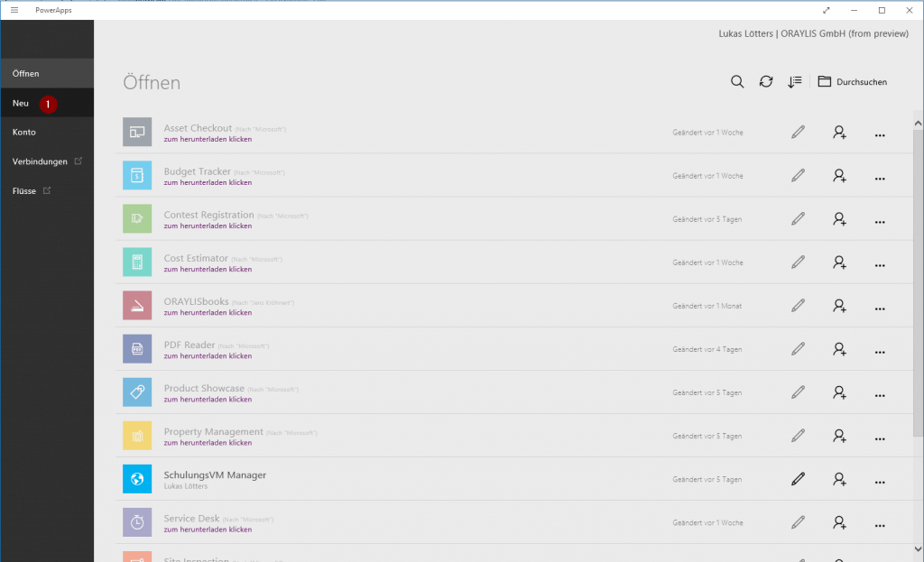This screenshot has height=562, width=924.
Task: Click download link under Budget Tracker
Action: (208, 182)
